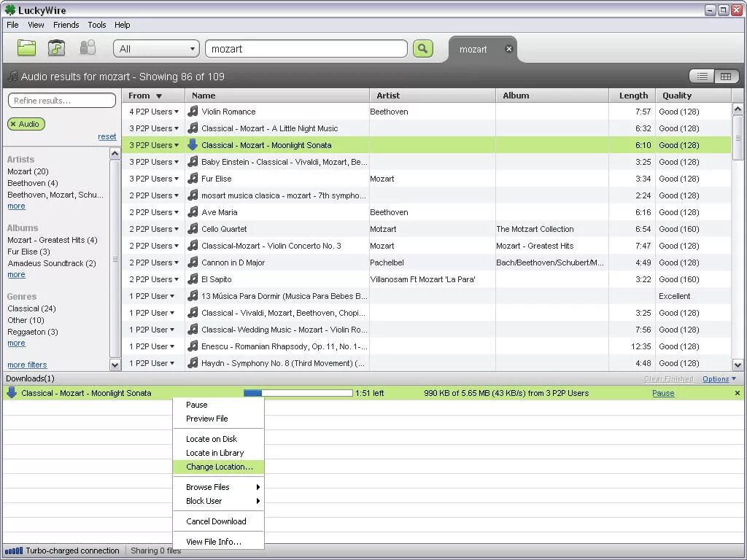
Task: Click filter panel scroll up arrow
Action: 115,153
